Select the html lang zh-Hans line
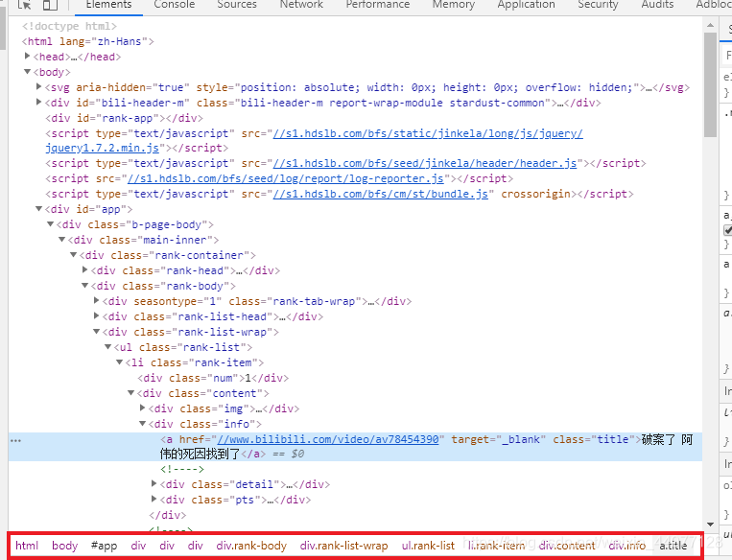 tap(87, 41)
